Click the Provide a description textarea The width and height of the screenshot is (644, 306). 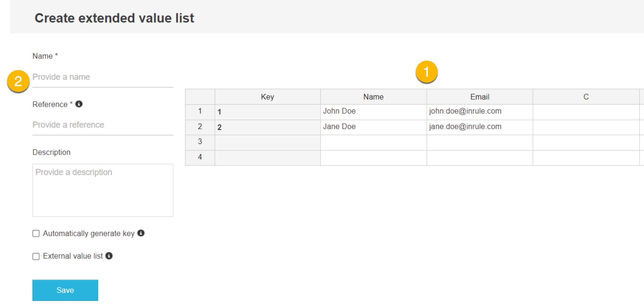[102, 190]
